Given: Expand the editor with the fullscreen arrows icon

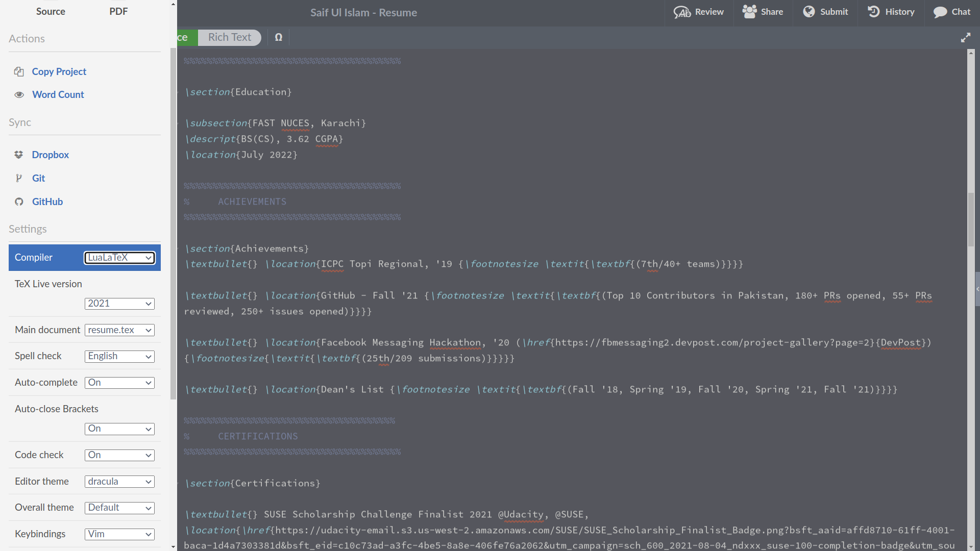Looking at the screenshot, I should point(966,37).
